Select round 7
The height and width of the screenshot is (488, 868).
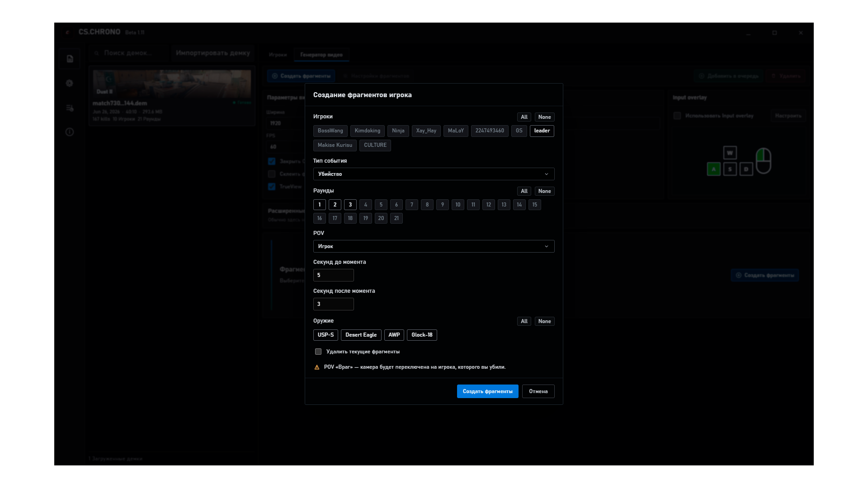(x=412, y=205)
